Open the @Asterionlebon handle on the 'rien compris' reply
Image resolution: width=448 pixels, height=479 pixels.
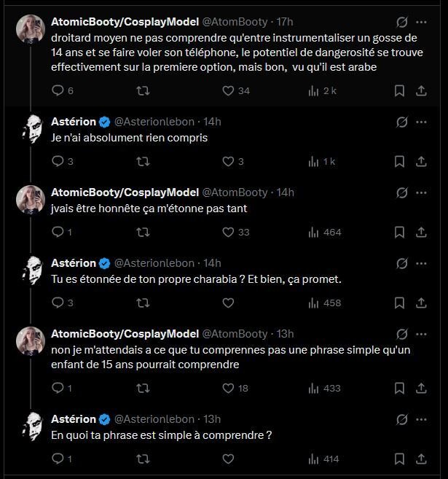coord(154,122)
